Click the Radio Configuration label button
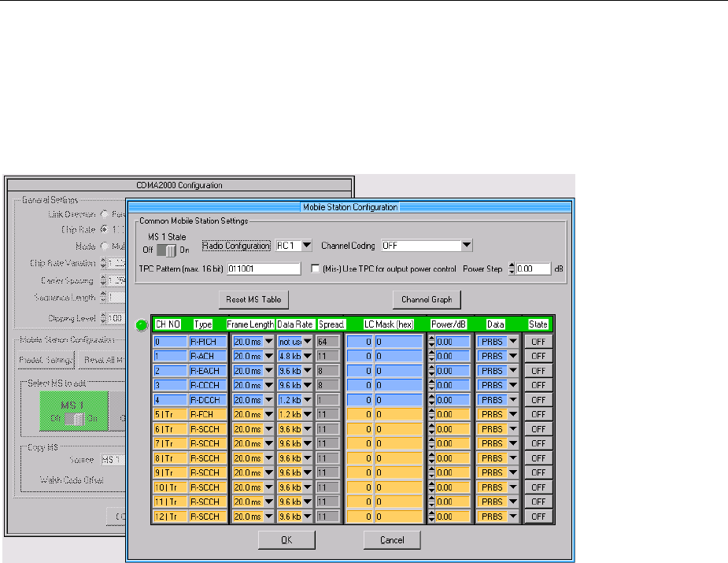Viewport: 728px width, 563px height. 236,246
